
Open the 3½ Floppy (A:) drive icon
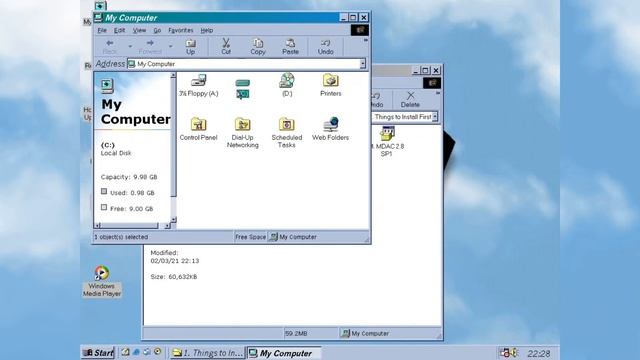coord(199,85)
